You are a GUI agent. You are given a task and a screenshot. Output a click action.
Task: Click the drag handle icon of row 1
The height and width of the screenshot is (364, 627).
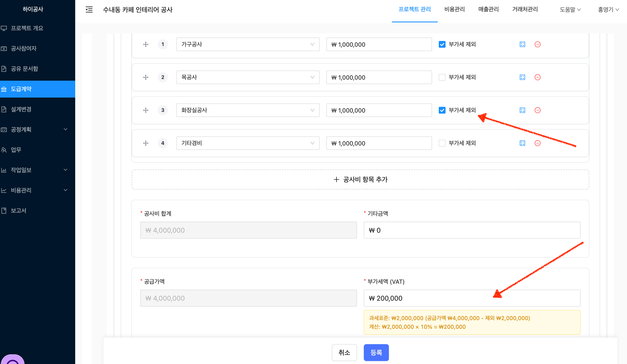146,45
